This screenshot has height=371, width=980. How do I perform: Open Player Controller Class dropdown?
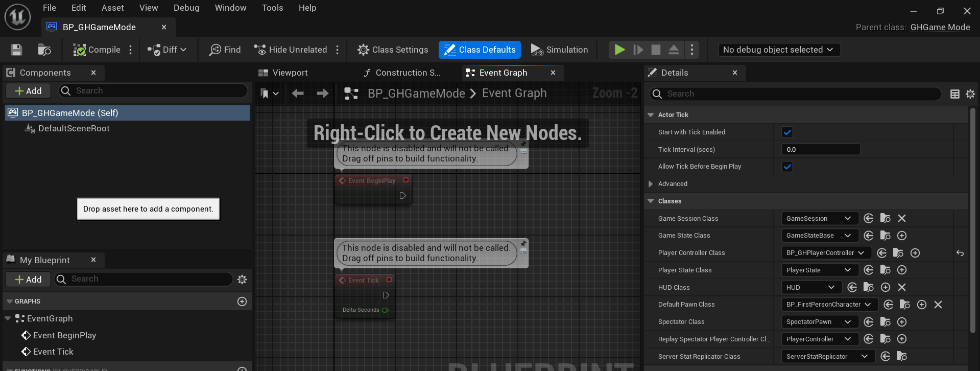tap(826, 253)
